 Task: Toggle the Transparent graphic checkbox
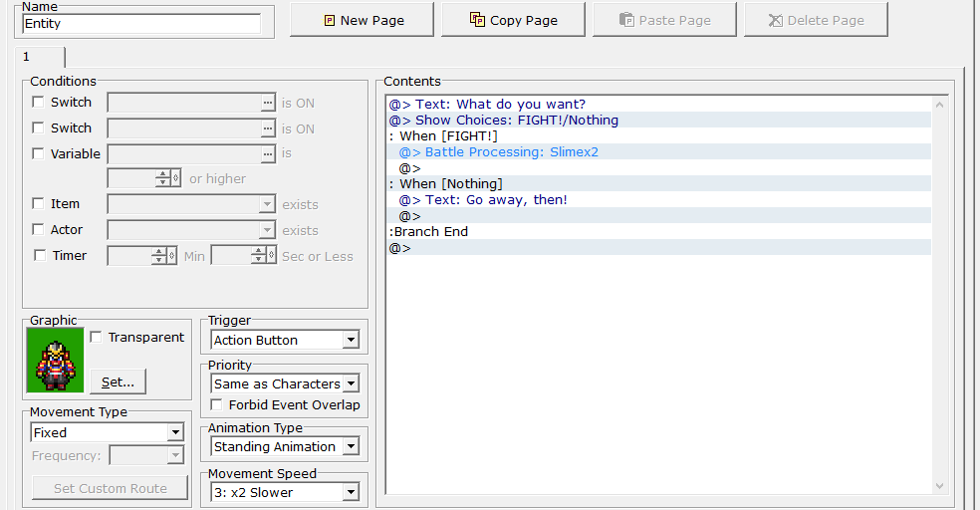pyautogui.click(x=97, y=338)
